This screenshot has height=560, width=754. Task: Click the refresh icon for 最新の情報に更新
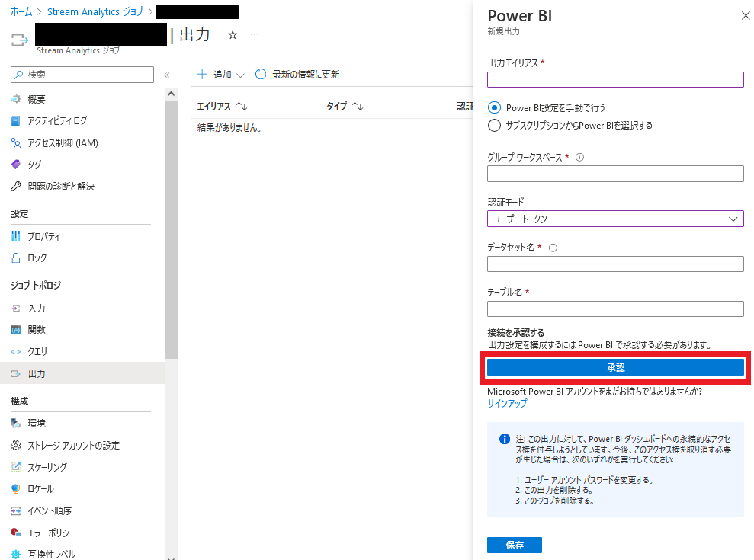click(261, 74)
